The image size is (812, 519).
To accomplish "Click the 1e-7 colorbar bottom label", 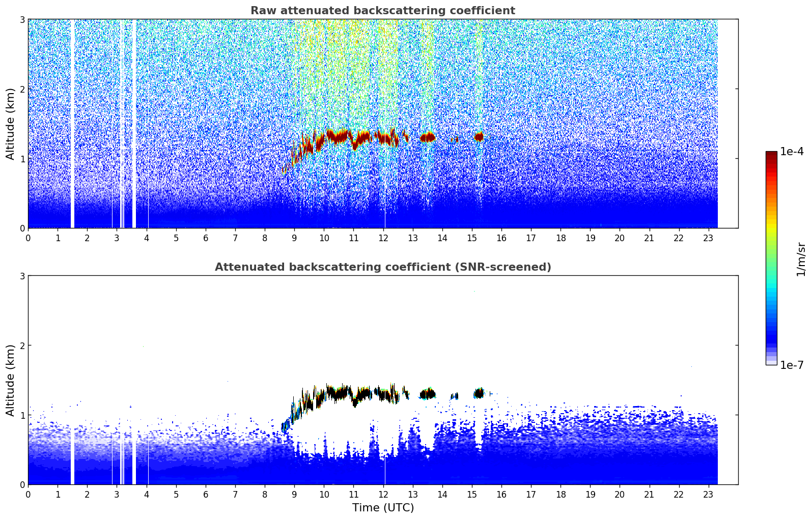I will click(792, 365).
